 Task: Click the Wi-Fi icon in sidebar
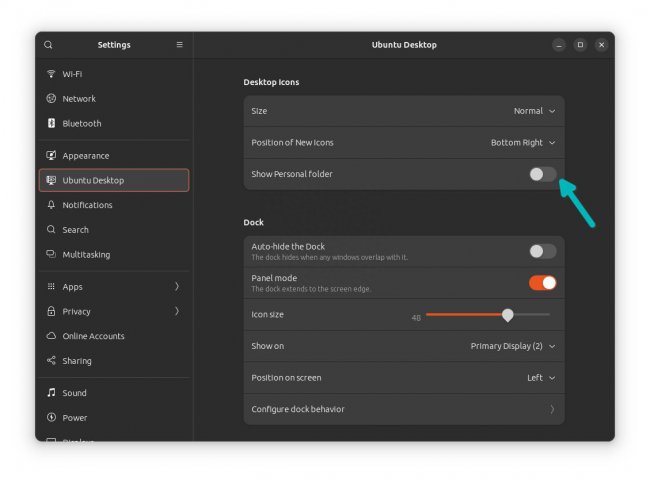pyautogui.click(x=51, y=74)
